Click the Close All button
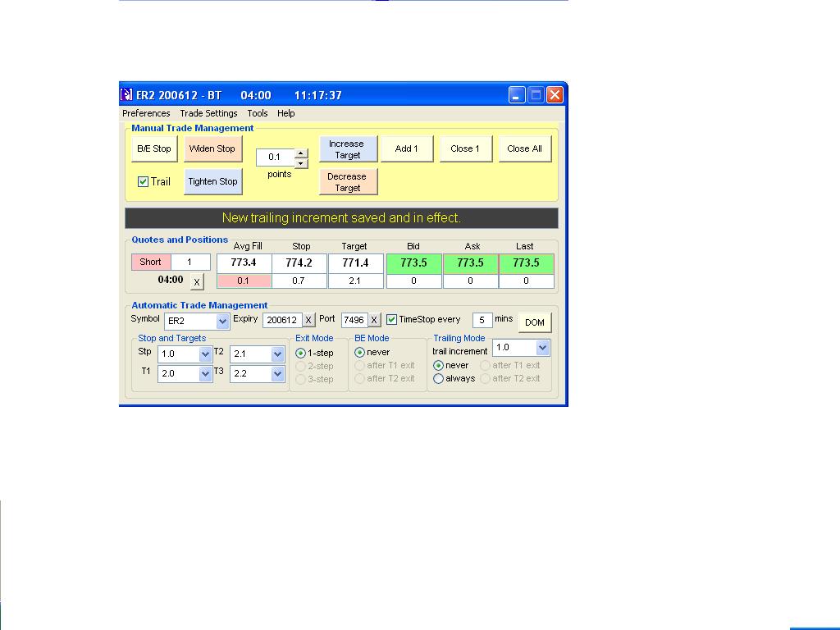The height and width of the screenshot is (630, 840). coord(524,149)
